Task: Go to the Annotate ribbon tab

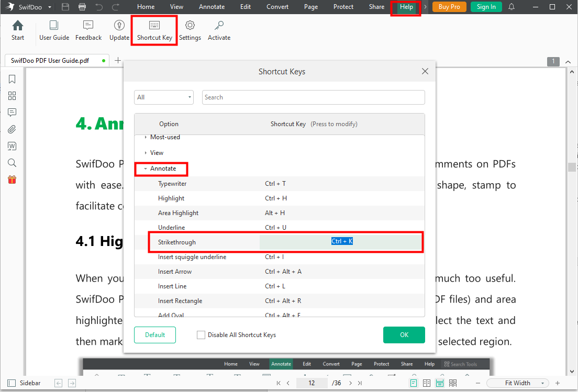Action: tap(212, 7)
